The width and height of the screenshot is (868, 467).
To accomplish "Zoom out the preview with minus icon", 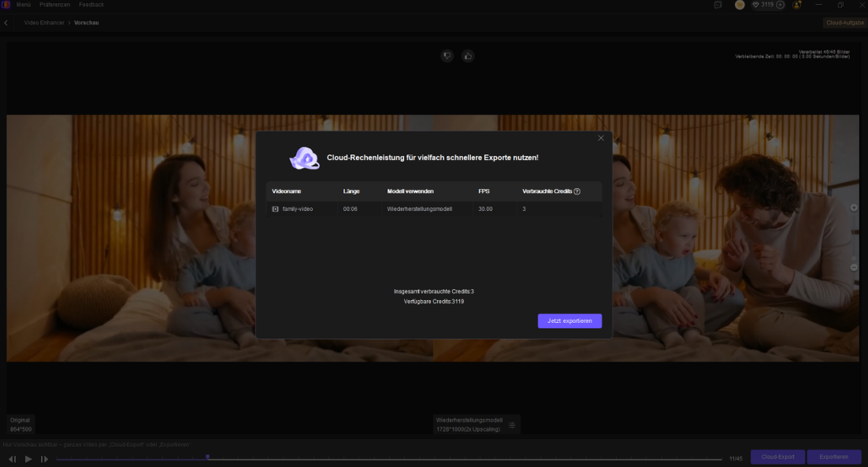I will click(x=854, y=268).
